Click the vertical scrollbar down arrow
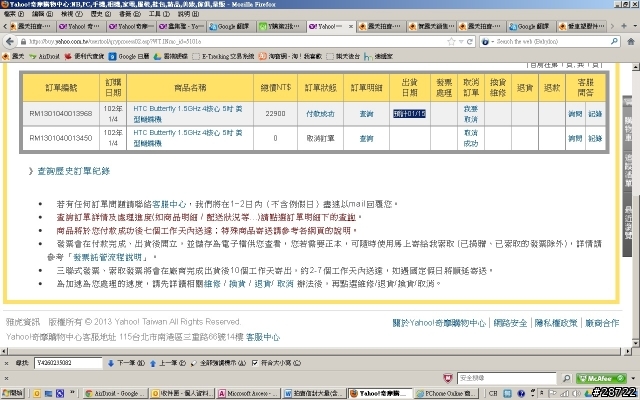Image resolution: width=640 pixels, height=400 pixels. point(636,343)
